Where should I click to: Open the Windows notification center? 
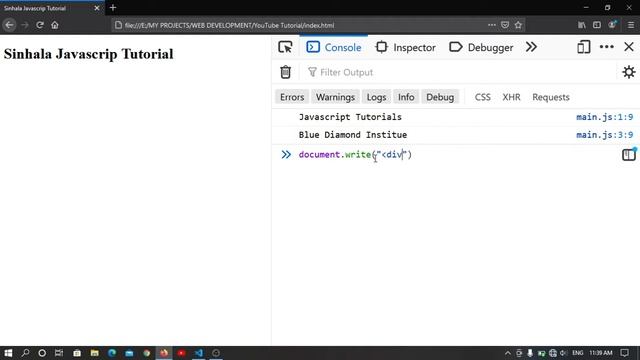tap(624, 353)
